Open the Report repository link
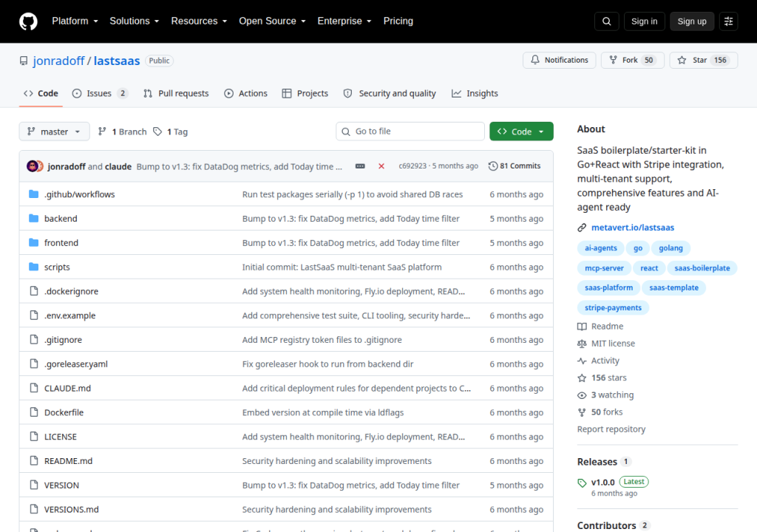The image size is (757, 532). tap(611, 429)
